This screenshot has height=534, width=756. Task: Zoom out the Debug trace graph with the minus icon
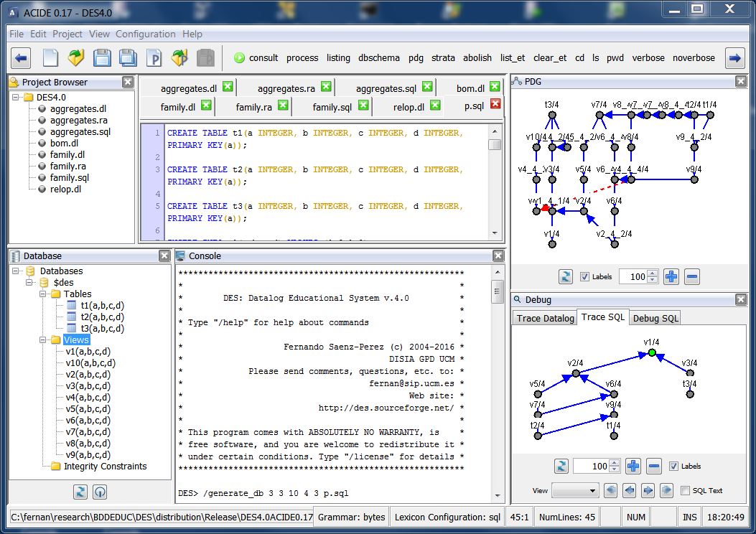coord(654,466)
